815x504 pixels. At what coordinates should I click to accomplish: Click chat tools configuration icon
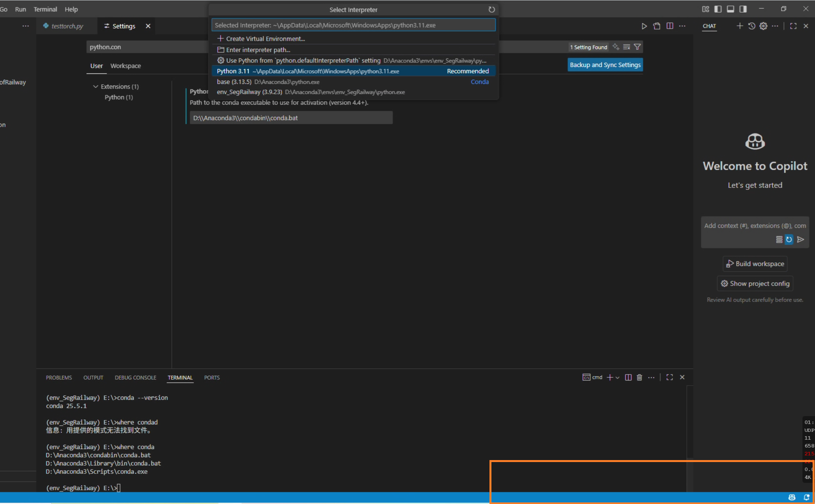pyautogui.click(x=779, y=239)
